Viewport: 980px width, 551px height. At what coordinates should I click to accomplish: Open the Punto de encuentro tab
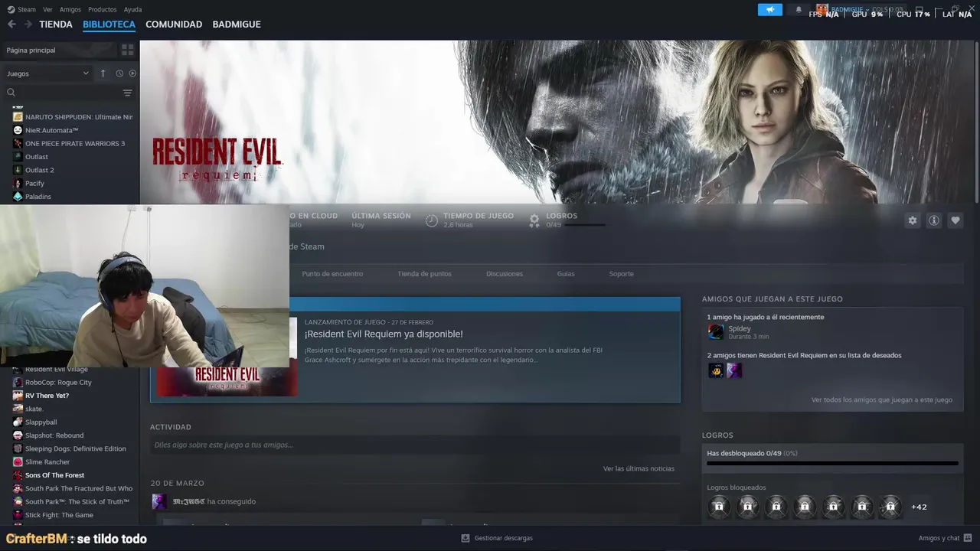[332, 273]
